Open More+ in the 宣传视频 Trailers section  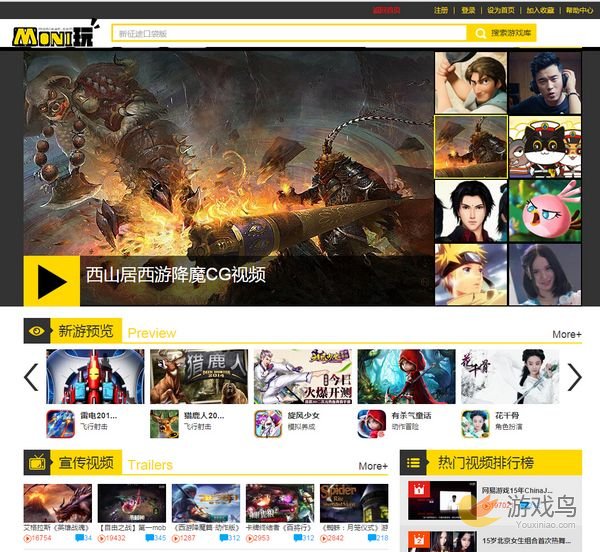click(x=373, y=465)
